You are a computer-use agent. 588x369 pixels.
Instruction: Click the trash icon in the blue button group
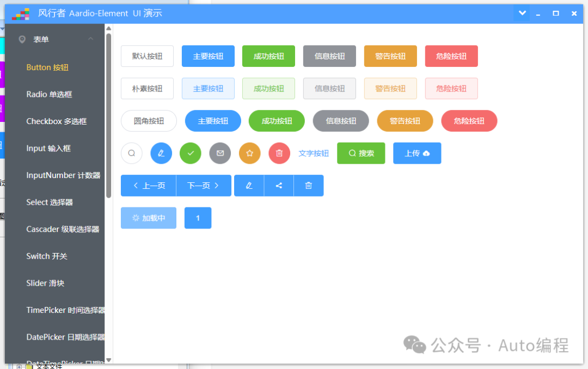(x=309, y=185)
